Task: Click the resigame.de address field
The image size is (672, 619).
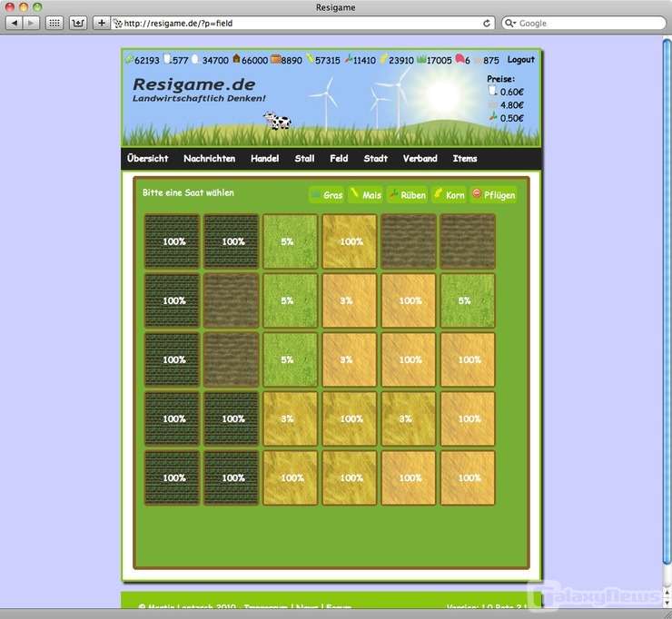Action: click(x=302, y=23)
